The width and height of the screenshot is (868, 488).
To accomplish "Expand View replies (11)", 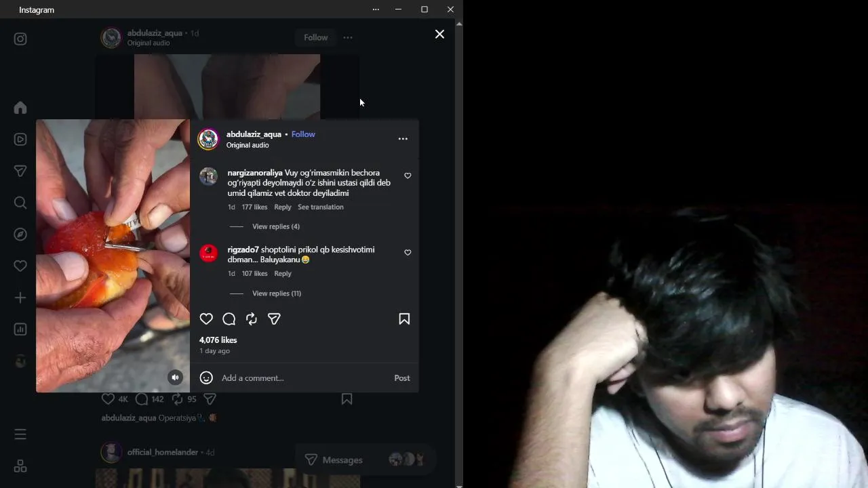I will pos(277,293).
